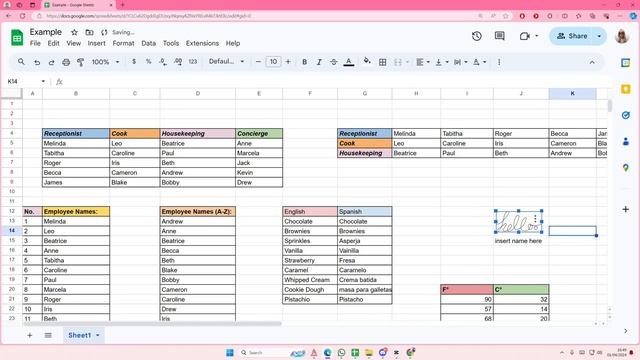The height and width of the screenshot is (360, 640).
Task: Open Windows Start menu
Action: point(230,352)
